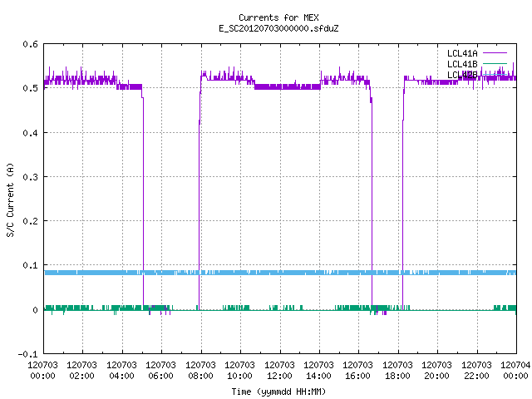Click the "120703 00:00" x-axis tick label

(x=42, y=371)
